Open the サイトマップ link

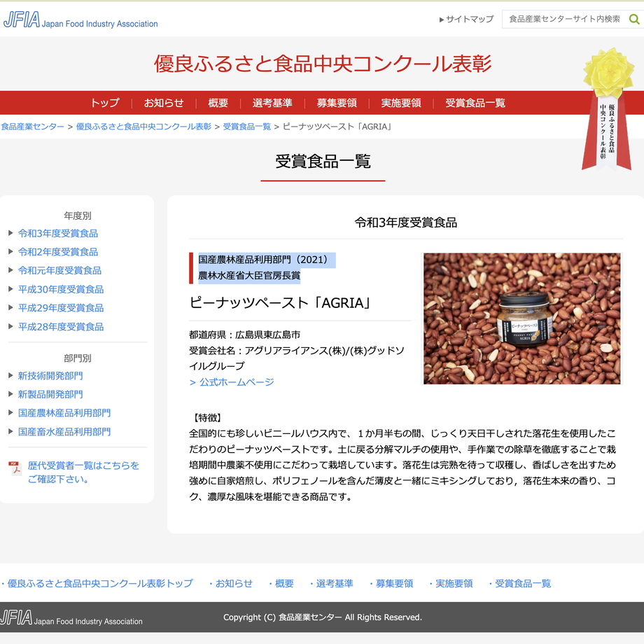coord(467,19)
